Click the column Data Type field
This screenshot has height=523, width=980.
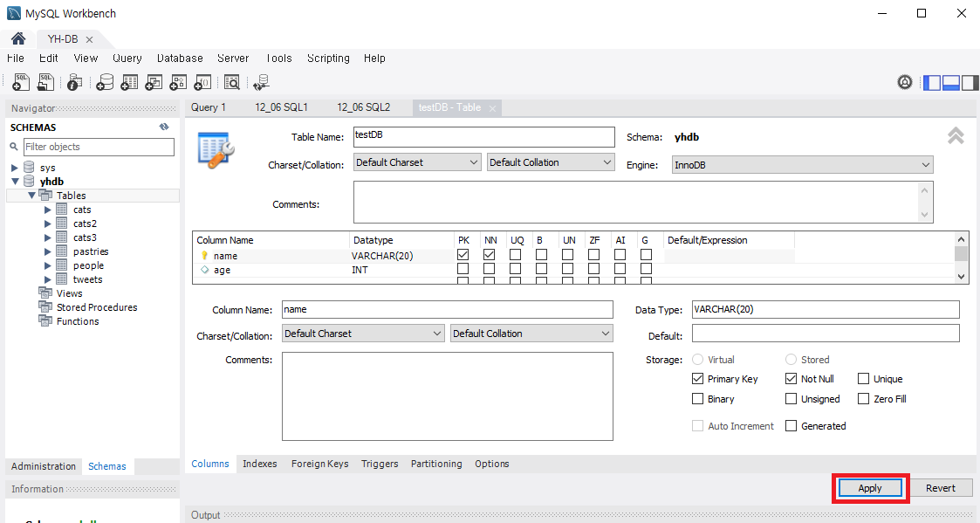826,310
